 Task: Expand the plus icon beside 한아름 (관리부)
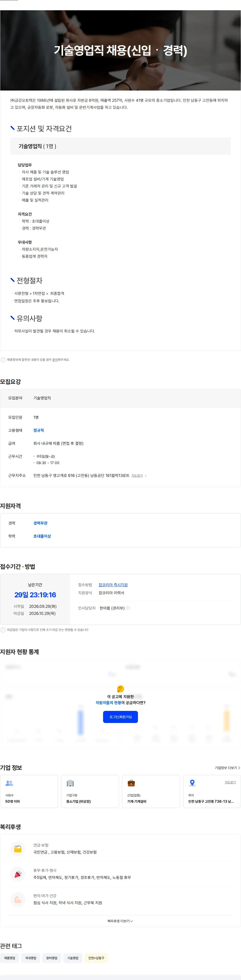coord(128,608)
